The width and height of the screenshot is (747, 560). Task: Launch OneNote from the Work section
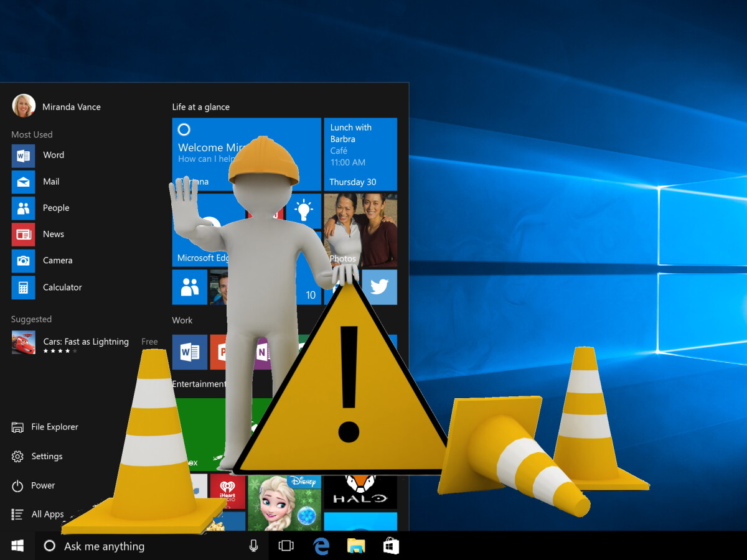point(261,352)
